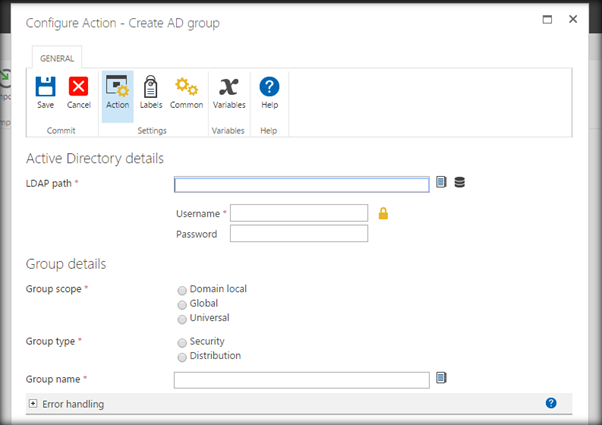Image resolution: width=602 pixels, height=425 pixels.
Task: Switch to the GENERAL ribbon tab
Action: (x=57, y=58)
